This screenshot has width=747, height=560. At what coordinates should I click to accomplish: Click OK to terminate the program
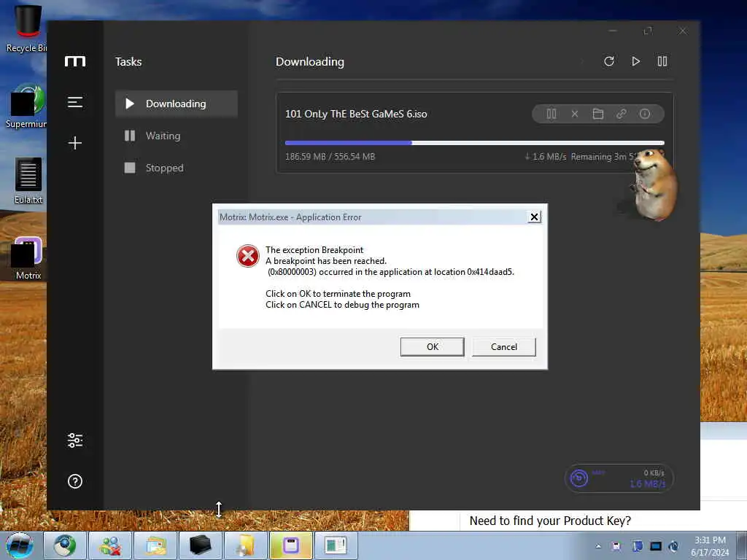pyautogui.click(x=432, y=346)
